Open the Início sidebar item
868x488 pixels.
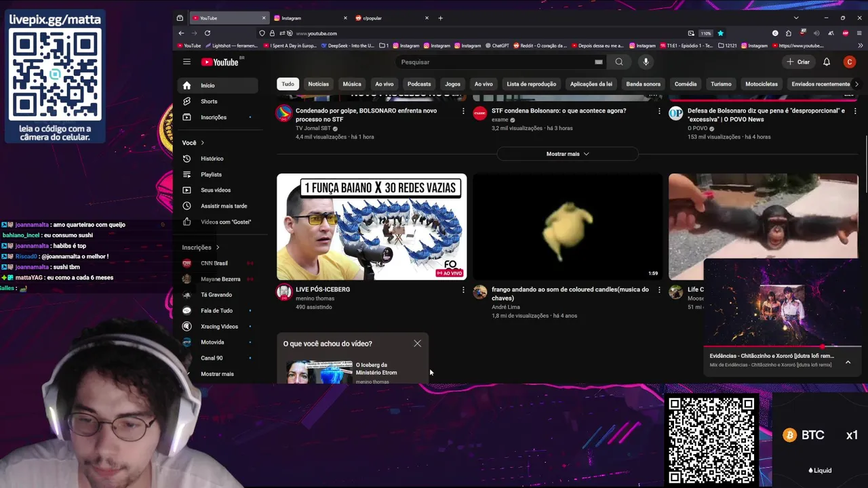pyautogui.click(x=218, y=85)
